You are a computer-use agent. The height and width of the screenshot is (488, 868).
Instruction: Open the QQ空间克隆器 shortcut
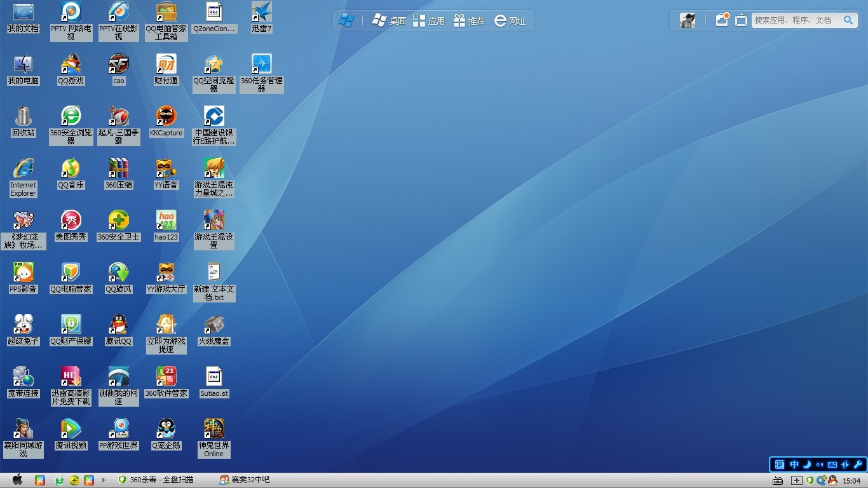[214, 74]
